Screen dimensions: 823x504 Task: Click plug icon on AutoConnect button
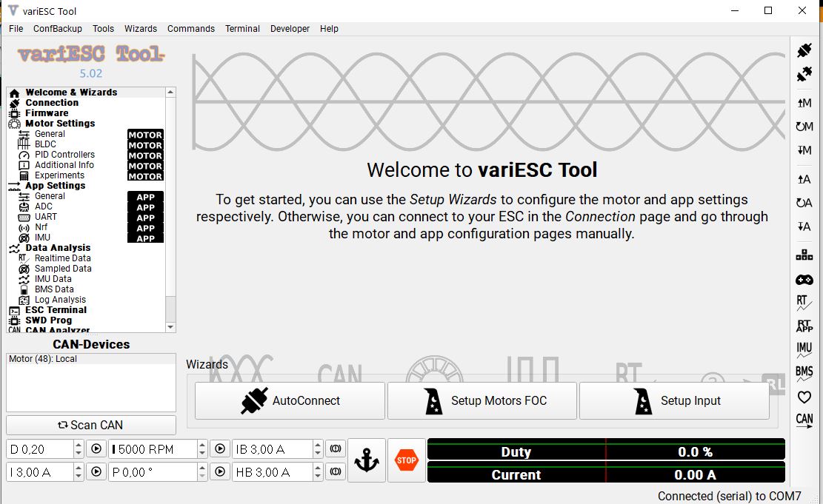[254, 400]
